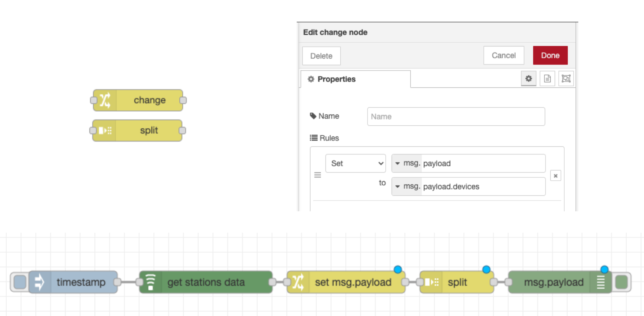Screen dimensions: 644x316
Task: Click the Delete button
Action: (x=321, y=56)
